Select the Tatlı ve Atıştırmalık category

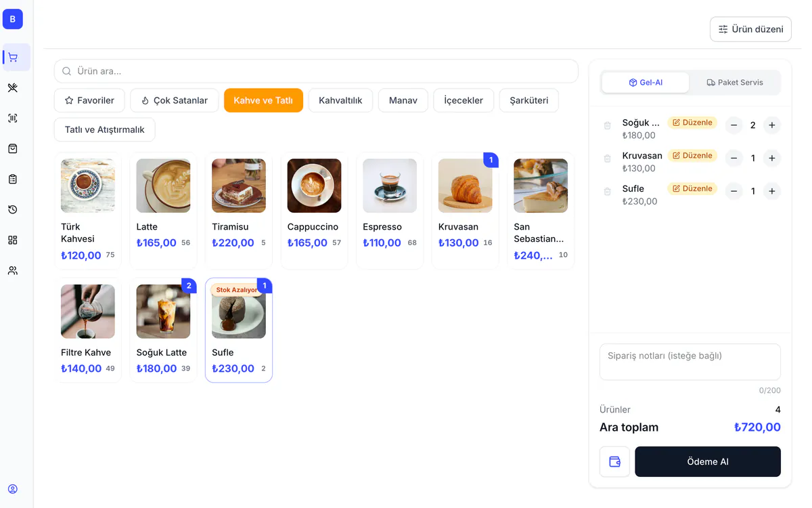(105, 129)
